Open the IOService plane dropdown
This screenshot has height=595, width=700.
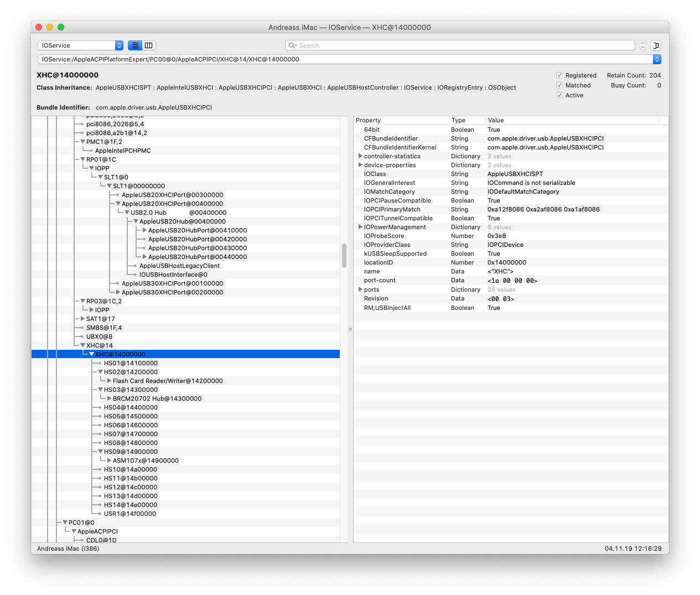[x=81, y=45]
